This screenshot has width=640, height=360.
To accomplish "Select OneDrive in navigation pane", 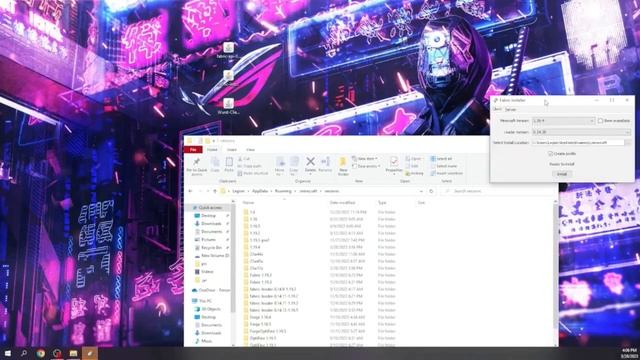I will tap(211, 290).
